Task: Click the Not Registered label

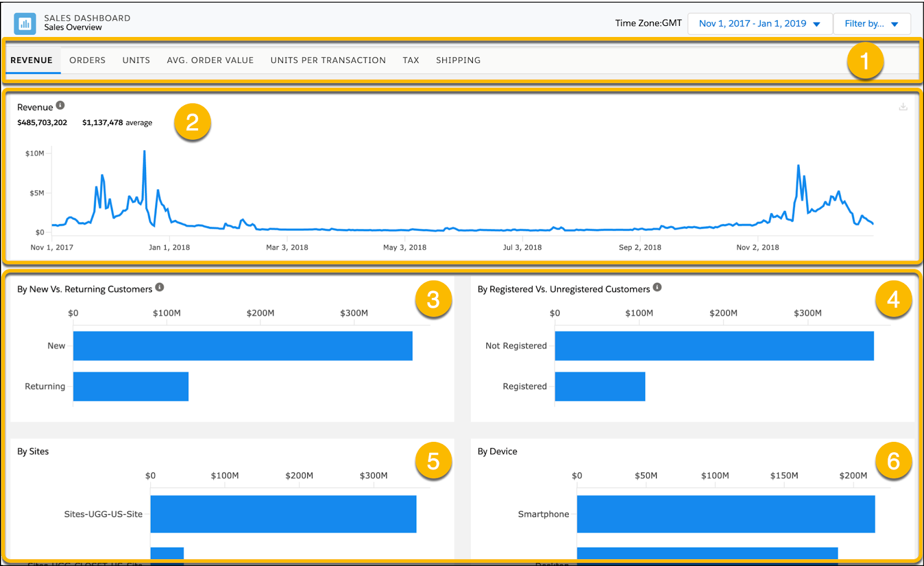Action: pos(516,346)
